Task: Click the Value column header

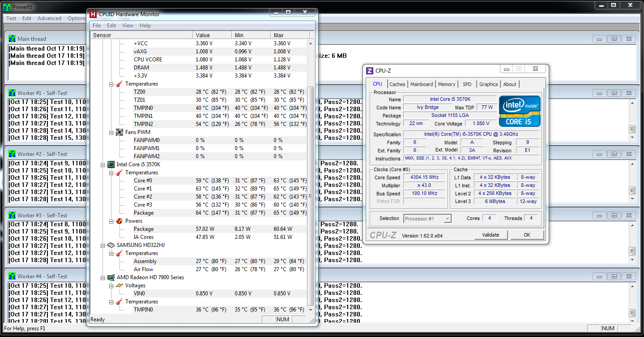Action: 212,35
